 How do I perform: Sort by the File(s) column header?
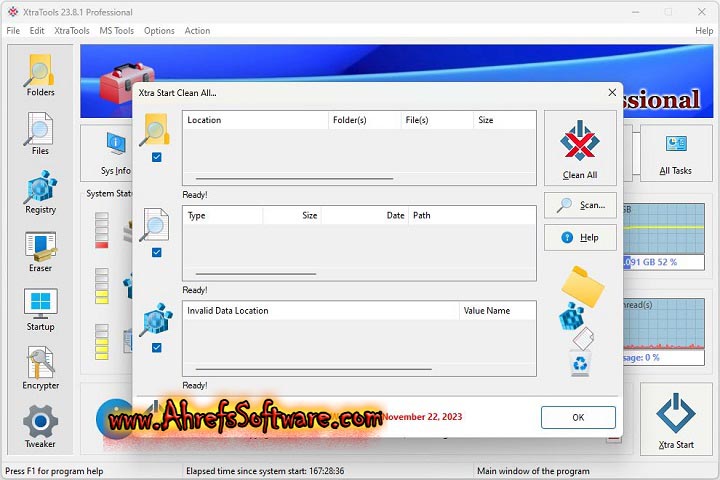click(437, 120)
